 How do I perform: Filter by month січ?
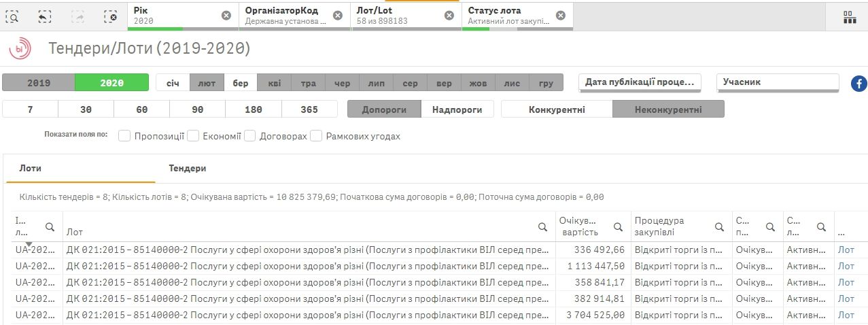(x=173, y=83)
